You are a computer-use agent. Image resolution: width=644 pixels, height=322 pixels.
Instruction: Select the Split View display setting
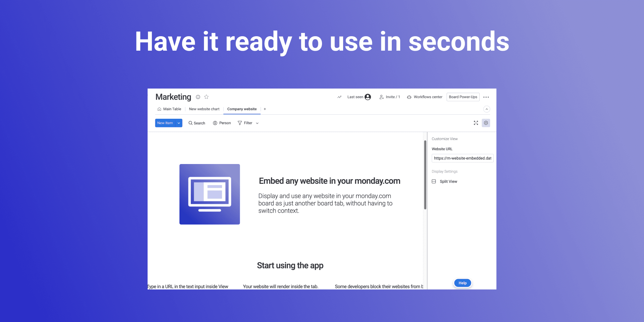click(x=445, y=181)
